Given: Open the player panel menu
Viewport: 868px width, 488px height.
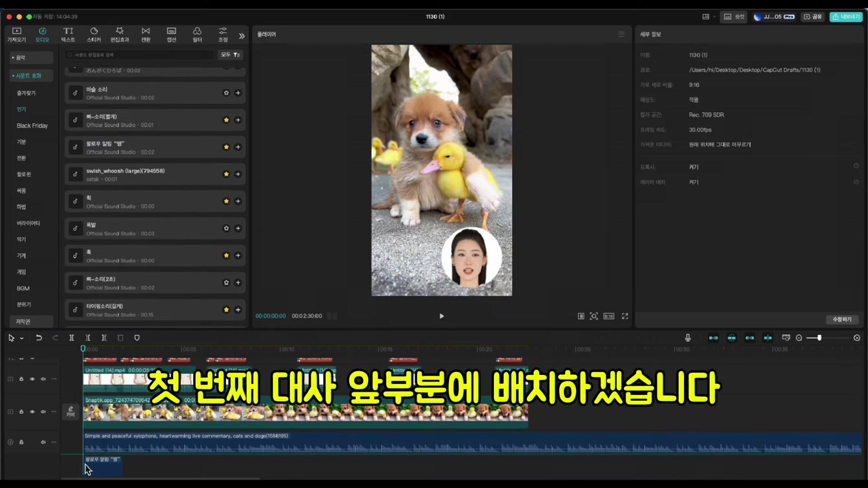Looking at the screenshot, I should pos(621,34).
